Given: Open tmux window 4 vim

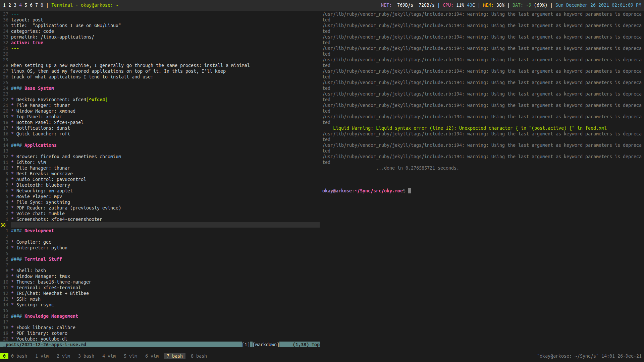Looking at the screenshot, I should click(x=109, y=356).
